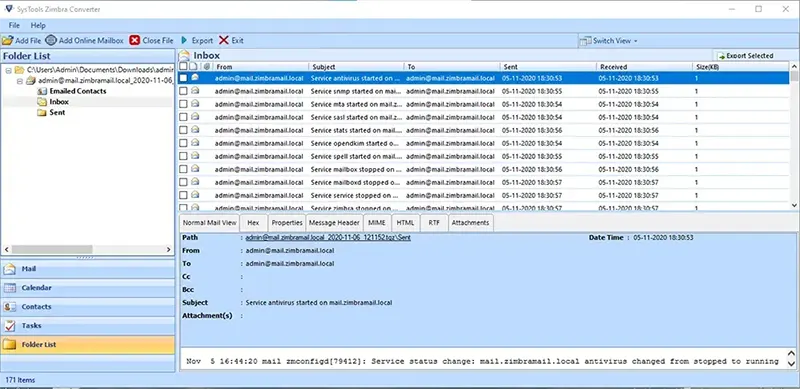Image resolution: width=800 pixels, height=389 pixels.
Task: Check the 'Service opendkim started' email checkbox
Action: [x=183, y=143]
